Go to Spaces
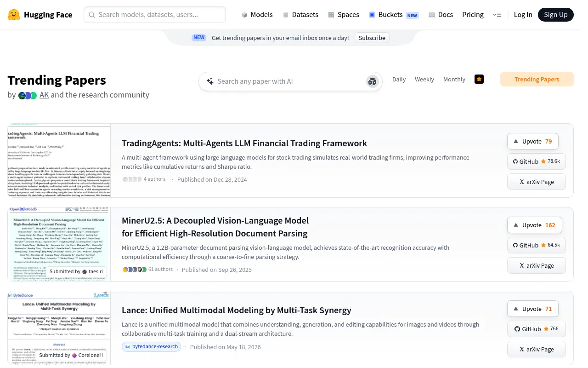The image size is (588, 368). 344,15
